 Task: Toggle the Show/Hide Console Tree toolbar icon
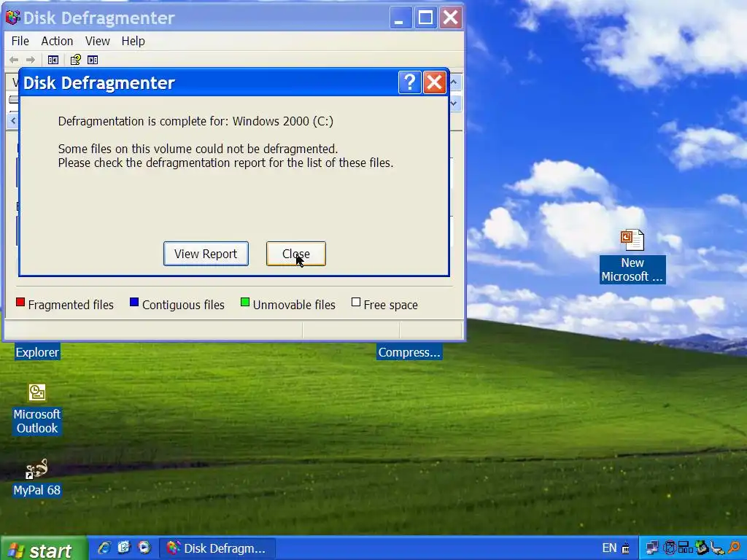point(53,60)
